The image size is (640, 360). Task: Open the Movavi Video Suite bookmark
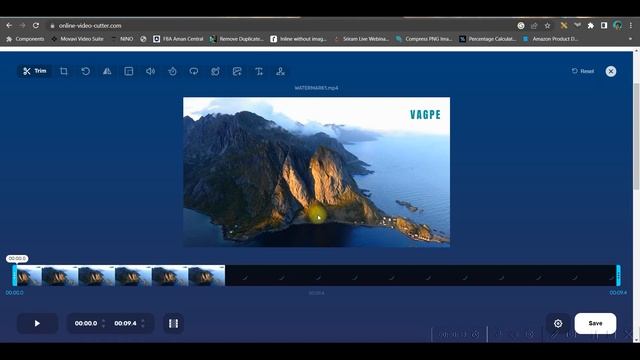78,39
